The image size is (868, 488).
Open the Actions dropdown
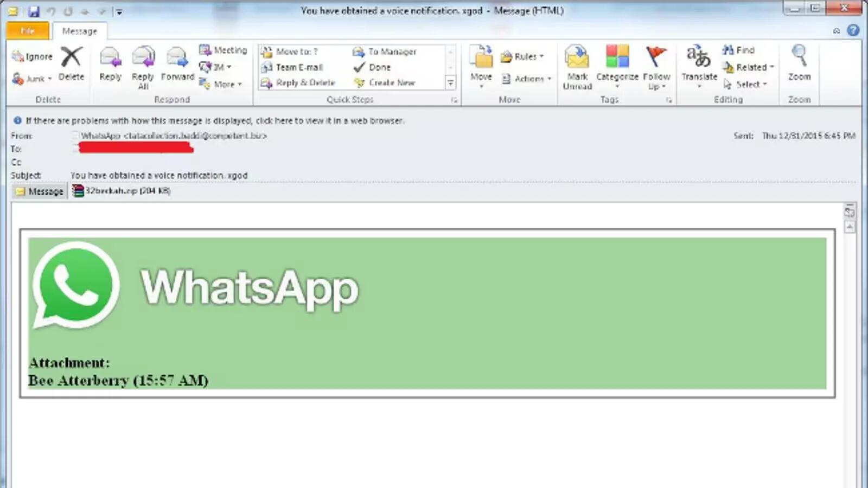(x=526, y=79)
